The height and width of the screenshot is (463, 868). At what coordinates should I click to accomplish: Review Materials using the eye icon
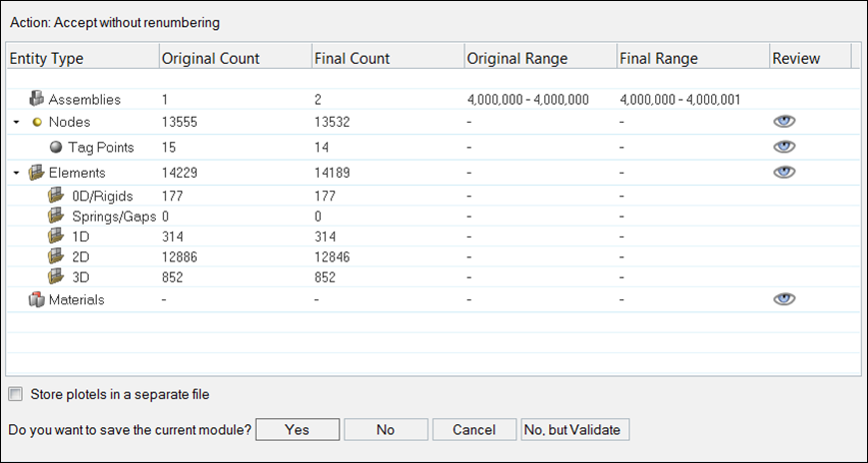[784, 299]
